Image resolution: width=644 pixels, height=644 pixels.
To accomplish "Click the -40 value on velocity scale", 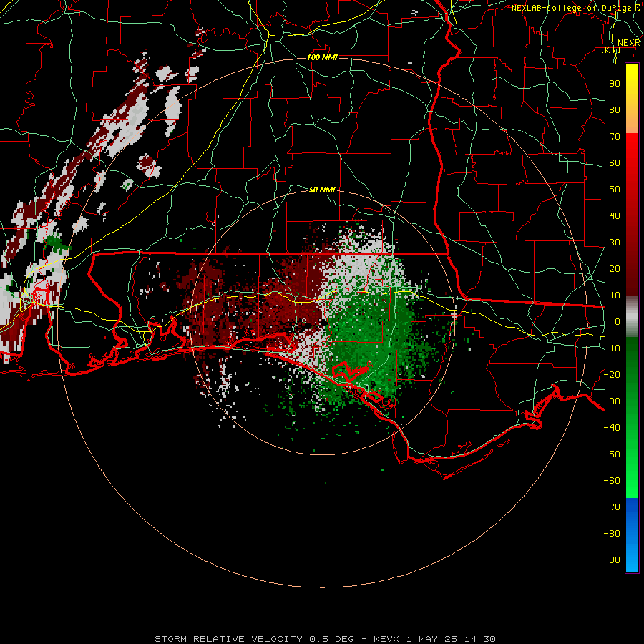I will (x=612, y=428).
